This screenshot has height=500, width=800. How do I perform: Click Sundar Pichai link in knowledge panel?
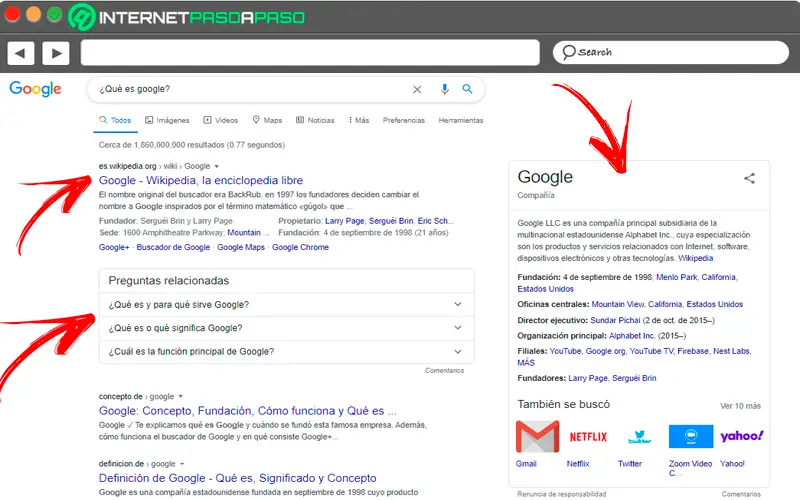[615, 320]
